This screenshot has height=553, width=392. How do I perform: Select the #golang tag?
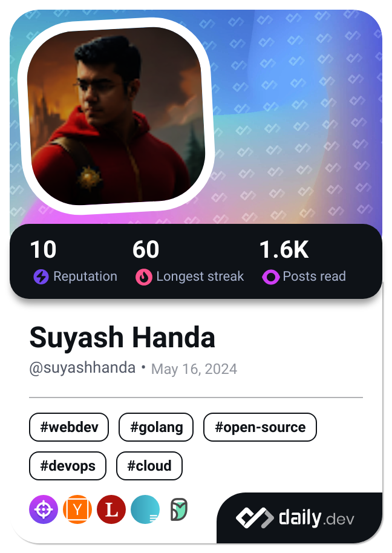click(x=156, y=427)
